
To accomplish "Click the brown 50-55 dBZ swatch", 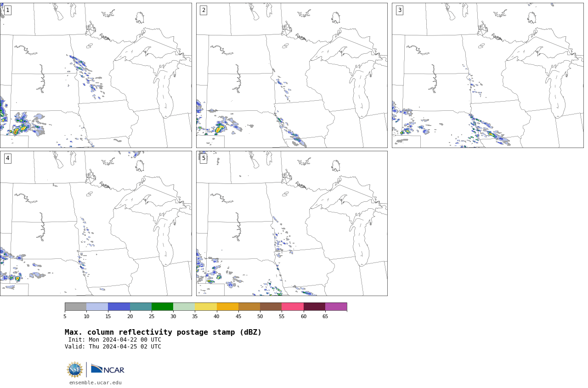I will (271, 307).
